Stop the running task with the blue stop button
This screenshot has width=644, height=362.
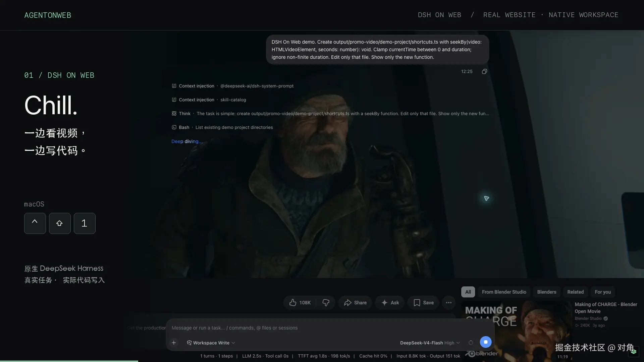click(486, 342)
